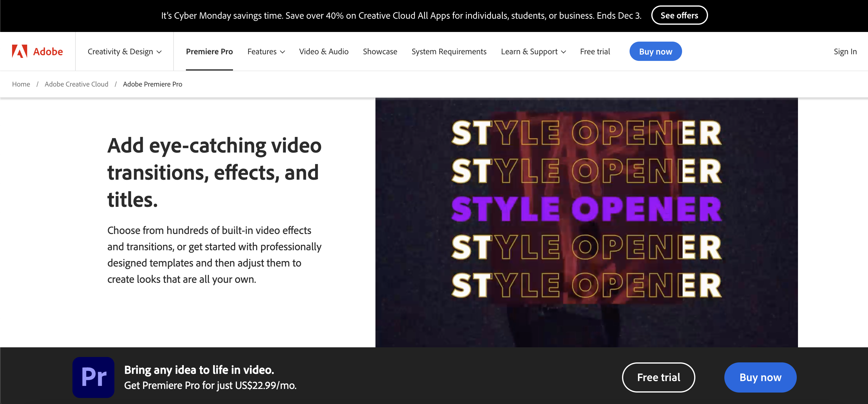Click the Buy now button in navigation
Viewport: 868px width, 404px height.
(x=656, y=51)
